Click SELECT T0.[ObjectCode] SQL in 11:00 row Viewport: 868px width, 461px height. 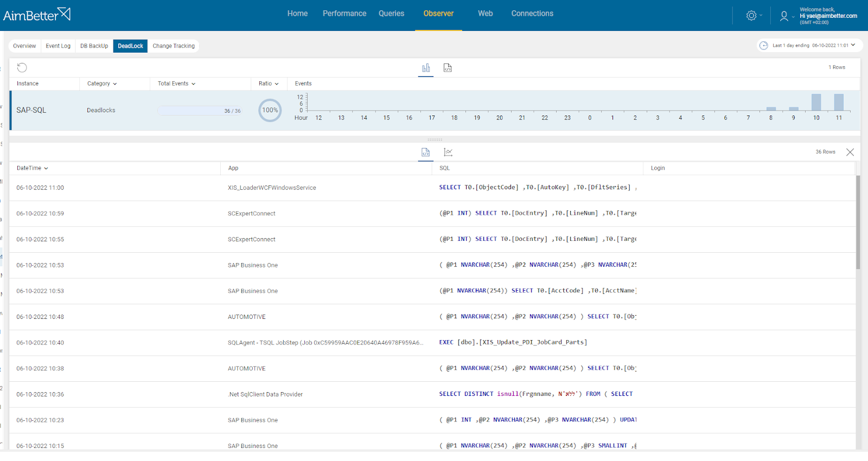tap(538, 188)
